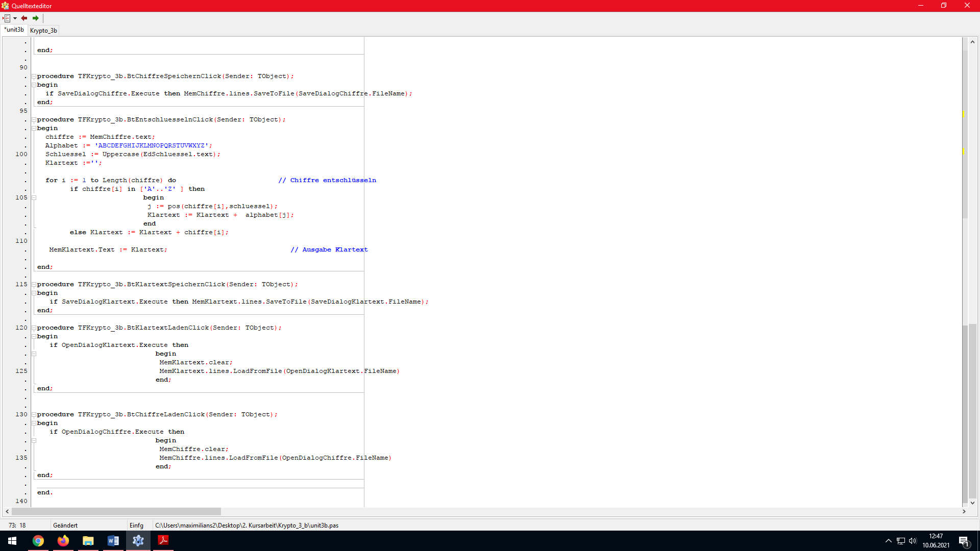This screenshot has width=980, height=551.
Task: Open Microsoft Word from the taskbar
Action: tap(113, 541)
